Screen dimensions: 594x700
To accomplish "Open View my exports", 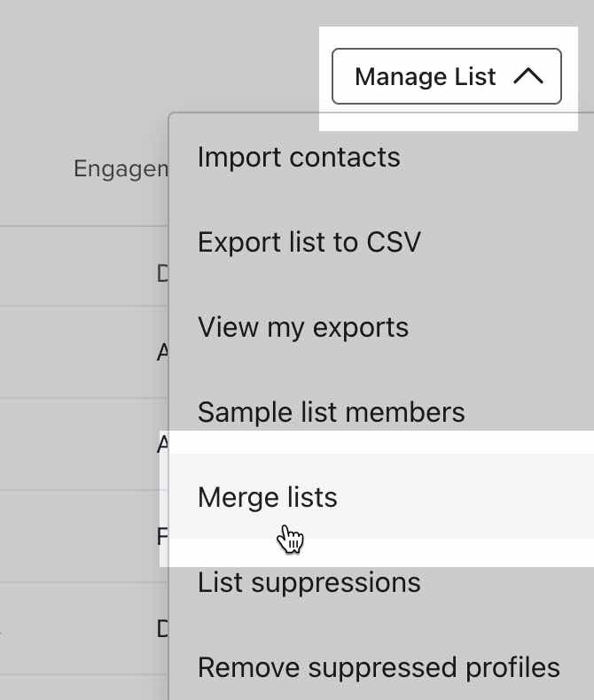I will 303,327.
